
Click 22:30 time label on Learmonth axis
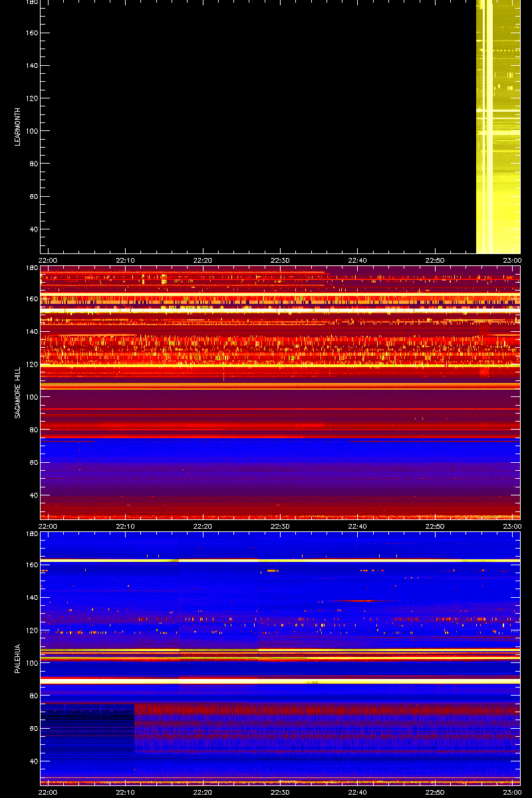(280, 260)
